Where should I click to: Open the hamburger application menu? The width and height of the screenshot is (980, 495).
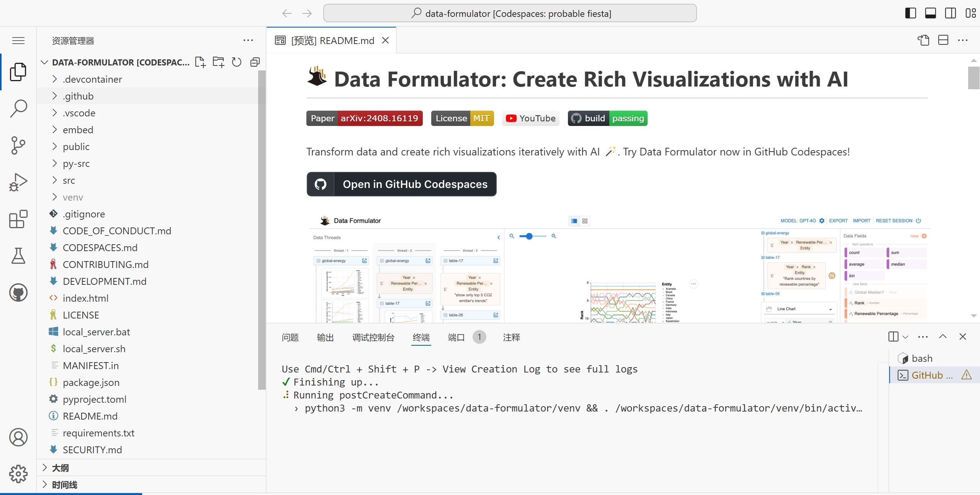(18, 41)
